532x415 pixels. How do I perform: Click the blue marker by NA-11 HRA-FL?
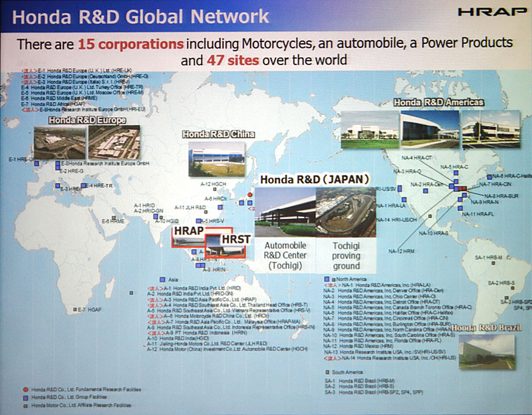point(460,208)
